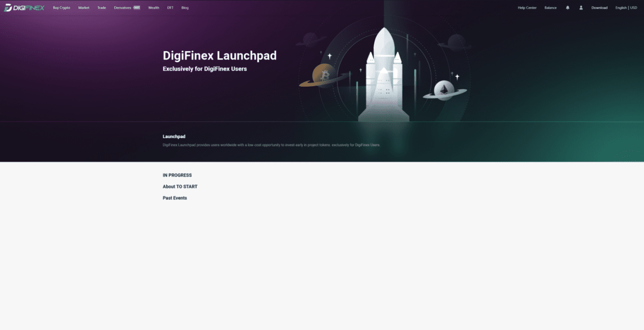Click the Download link
Viewport: 644px width, 330px height.
pos(600,8)
